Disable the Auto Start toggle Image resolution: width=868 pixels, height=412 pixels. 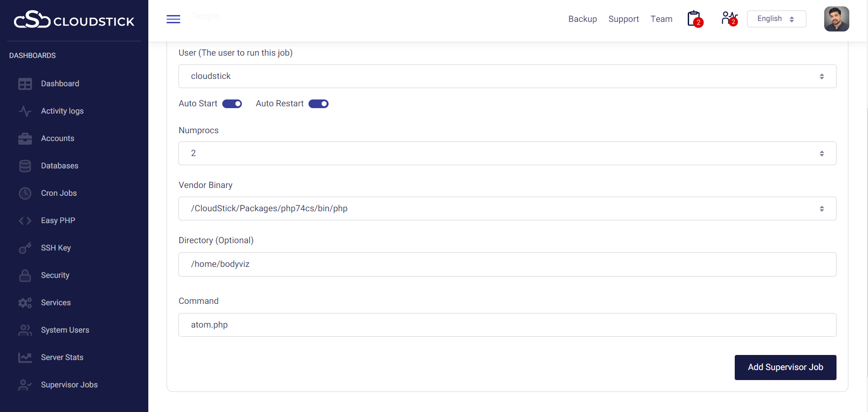tap(232, 104)
